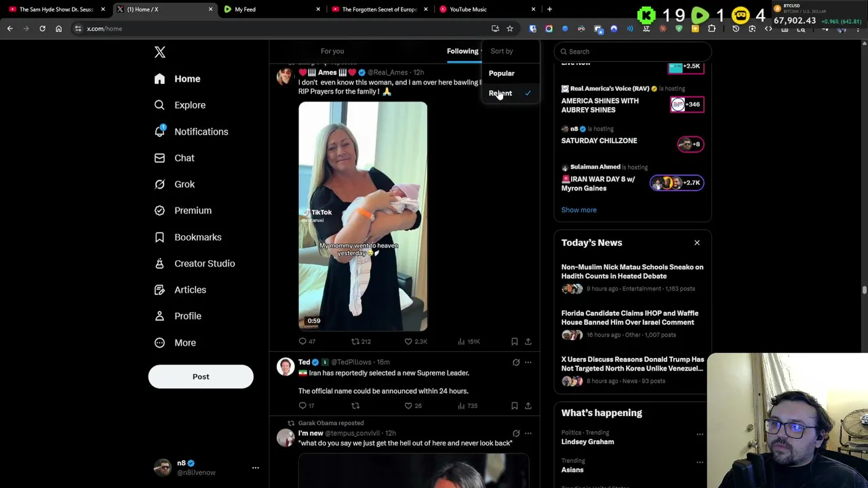Image resolution: width=868 pixels, height=488 pixels.
Task: Bookmark this page with the star icon
Action: [510, 28]
